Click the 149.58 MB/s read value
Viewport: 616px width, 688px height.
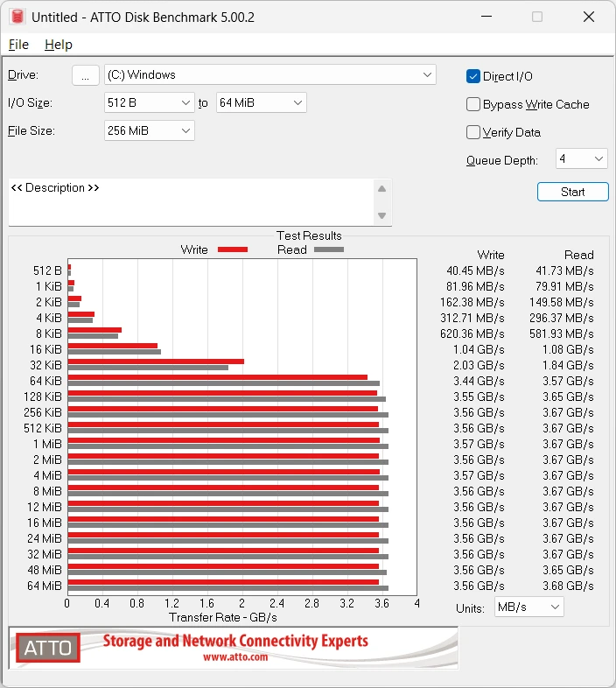pos(561,302)
